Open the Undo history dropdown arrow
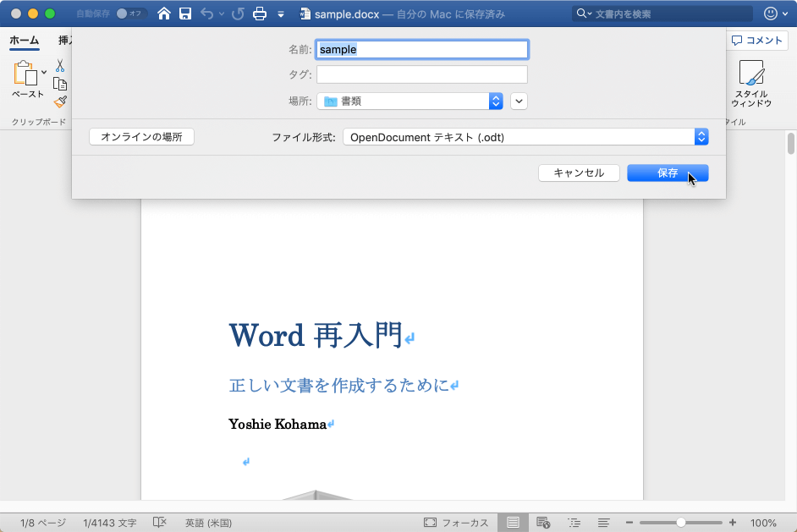The width and height of the screenshot is (797, 532). pyautogui.click(x=222, y=14)
